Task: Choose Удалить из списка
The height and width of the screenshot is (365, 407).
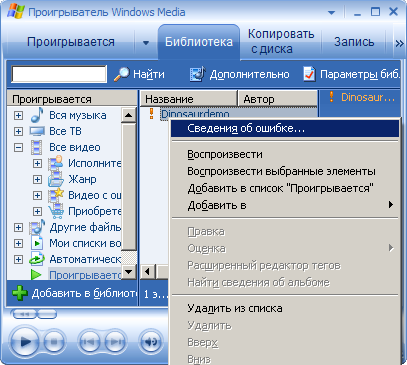Action: point(285,308)
